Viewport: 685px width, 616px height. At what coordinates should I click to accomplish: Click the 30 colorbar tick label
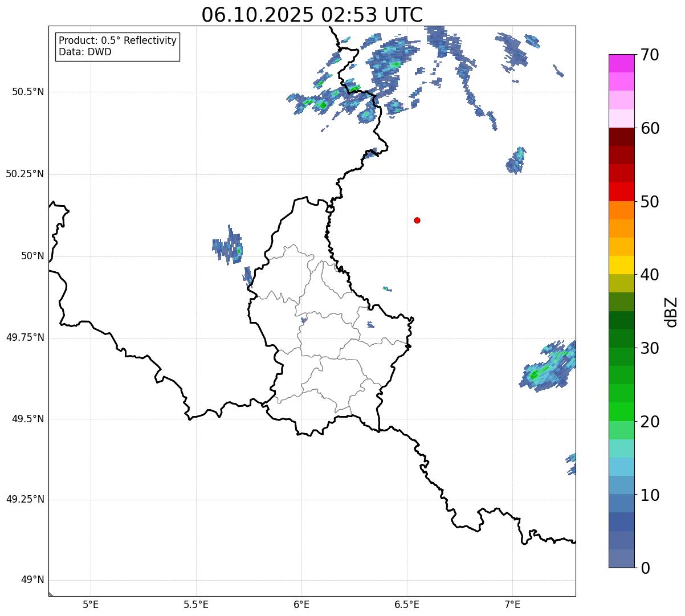click(650, 348)
